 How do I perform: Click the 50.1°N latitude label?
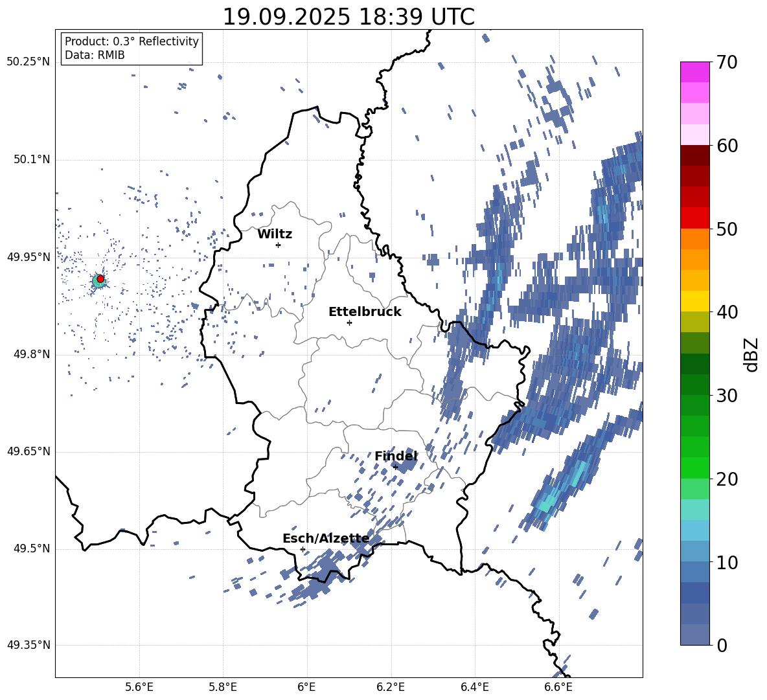tap(32, 160)
